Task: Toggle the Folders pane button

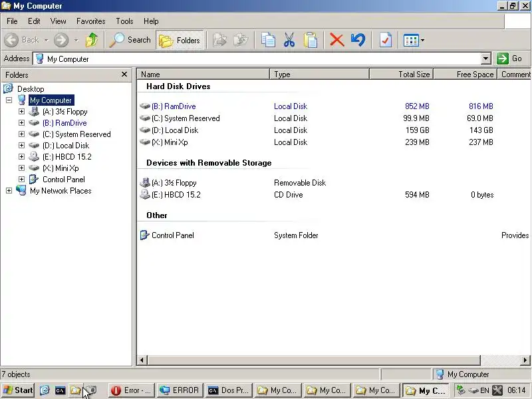Action: [180, 40]
